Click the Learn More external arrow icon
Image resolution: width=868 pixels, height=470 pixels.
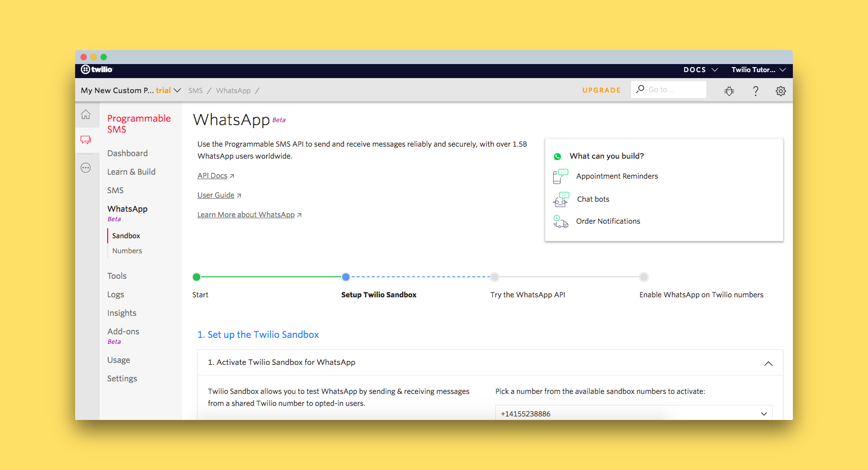[x=299, y=215]
